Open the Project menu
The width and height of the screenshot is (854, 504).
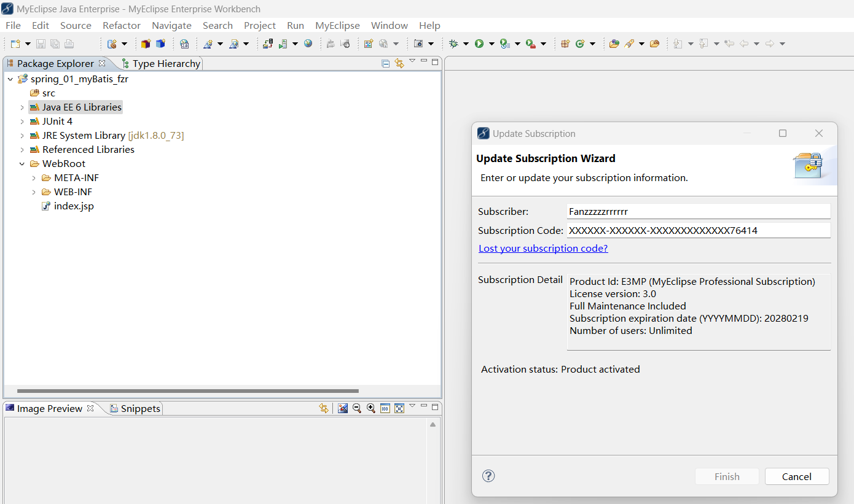(x=260, y=25)
